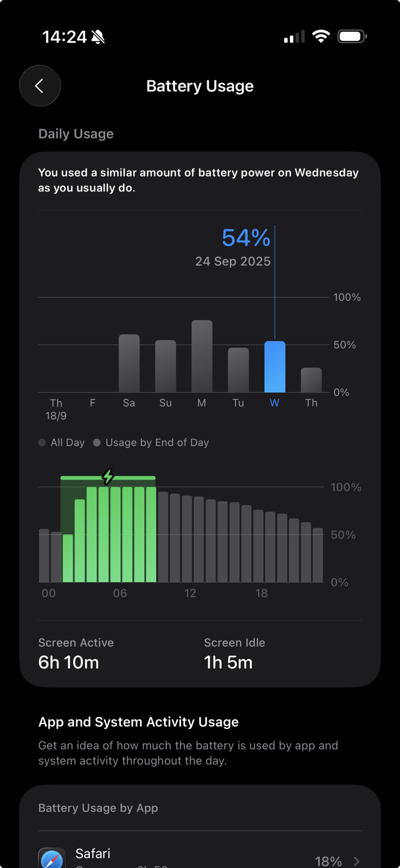The width and height of the screenshot is (400, 868).
Task: Select the All Day legend dot
Action: click(42, 443)
